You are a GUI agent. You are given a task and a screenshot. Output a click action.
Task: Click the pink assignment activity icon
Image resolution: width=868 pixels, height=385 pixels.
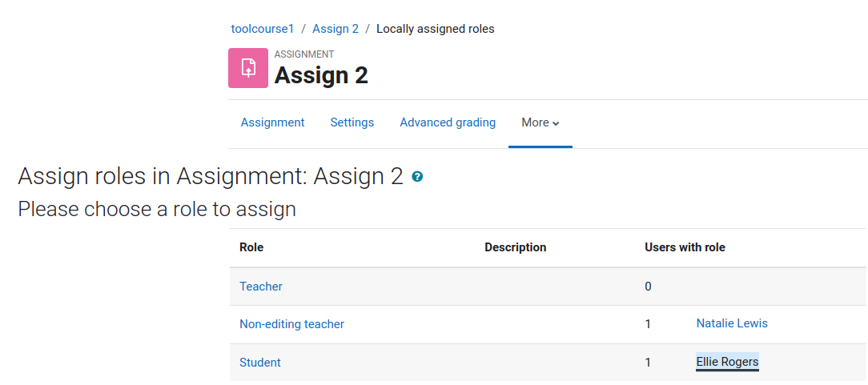[248, 68]
